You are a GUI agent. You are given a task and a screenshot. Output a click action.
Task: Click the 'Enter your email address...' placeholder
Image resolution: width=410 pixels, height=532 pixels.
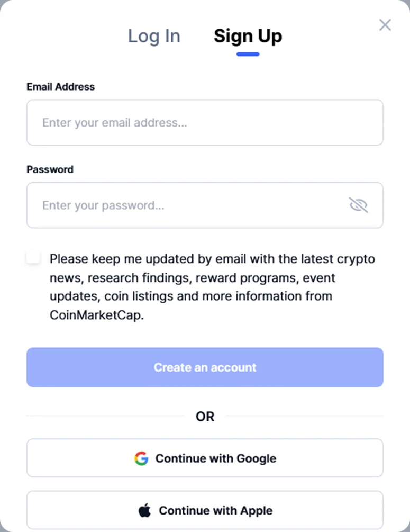click(115, 122)
